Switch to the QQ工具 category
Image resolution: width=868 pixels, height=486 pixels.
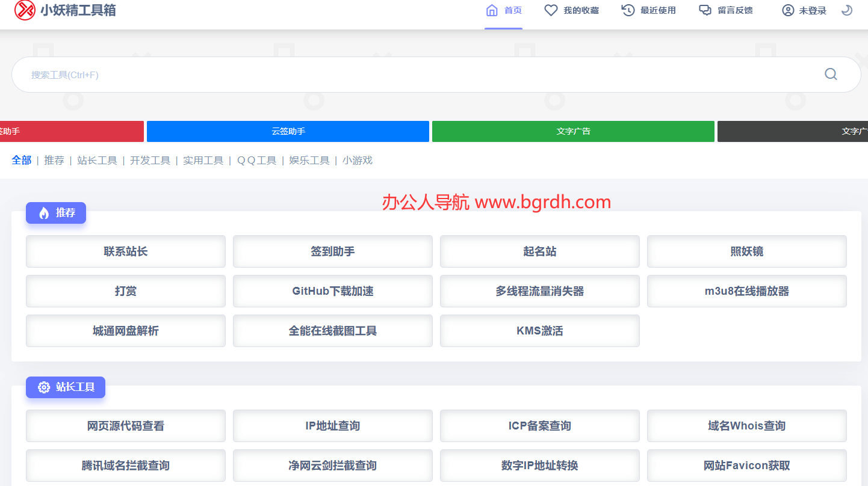[x=256, y=160]
